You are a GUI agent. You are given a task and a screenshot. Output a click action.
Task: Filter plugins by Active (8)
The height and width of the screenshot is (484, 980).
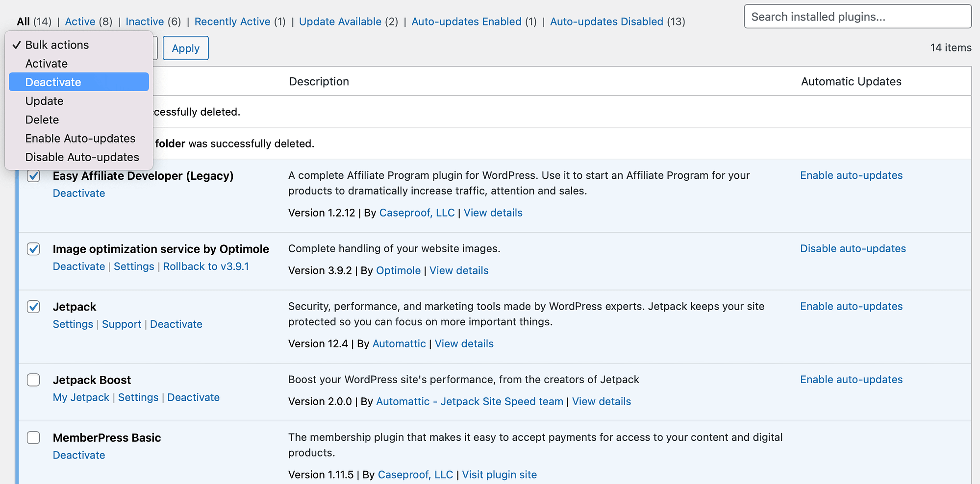[x=89, y=22]
